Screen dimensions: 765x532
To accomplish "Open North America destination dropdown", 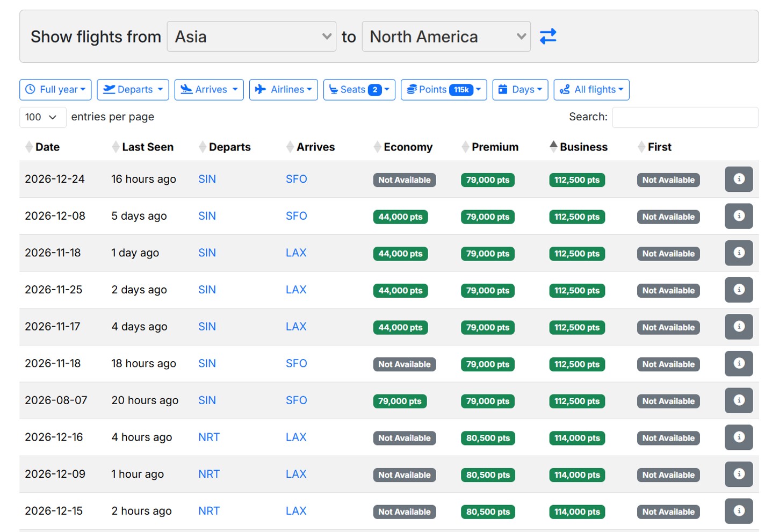I will point(446,37).
